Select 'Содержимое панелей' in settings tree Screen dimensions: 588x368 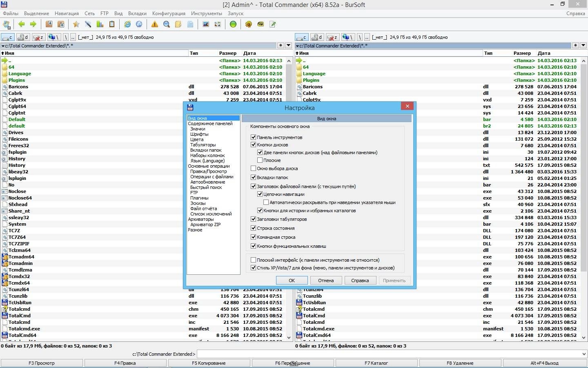(x=210, y=123)
